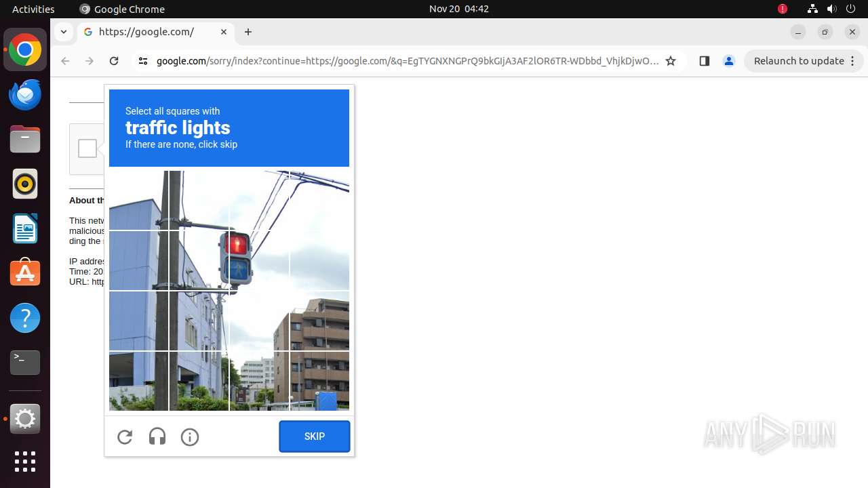Bookmark this page with star icon
The width and height of the screenshot is (868, 488).
[671, 61]
